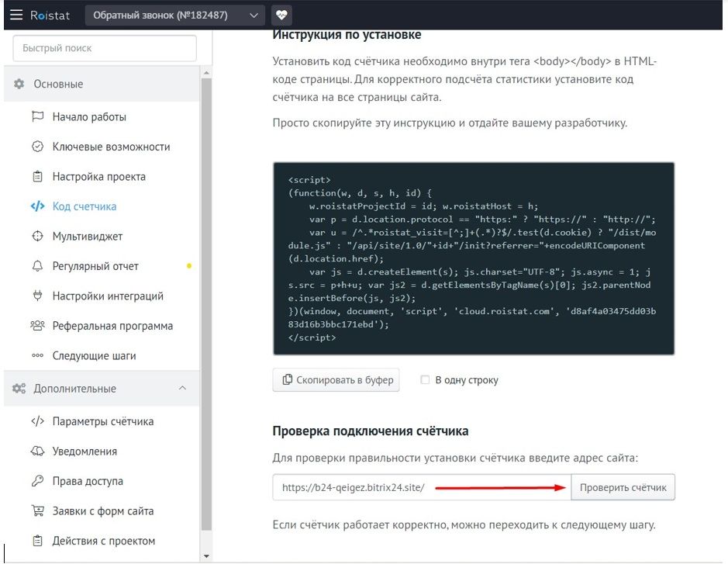Click the sidebar vertical scrollbar thumb

[206, 304]
